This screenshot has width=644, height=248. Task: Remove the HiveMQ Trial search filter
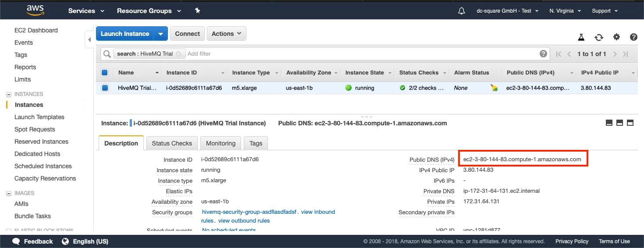click(178, 54)
